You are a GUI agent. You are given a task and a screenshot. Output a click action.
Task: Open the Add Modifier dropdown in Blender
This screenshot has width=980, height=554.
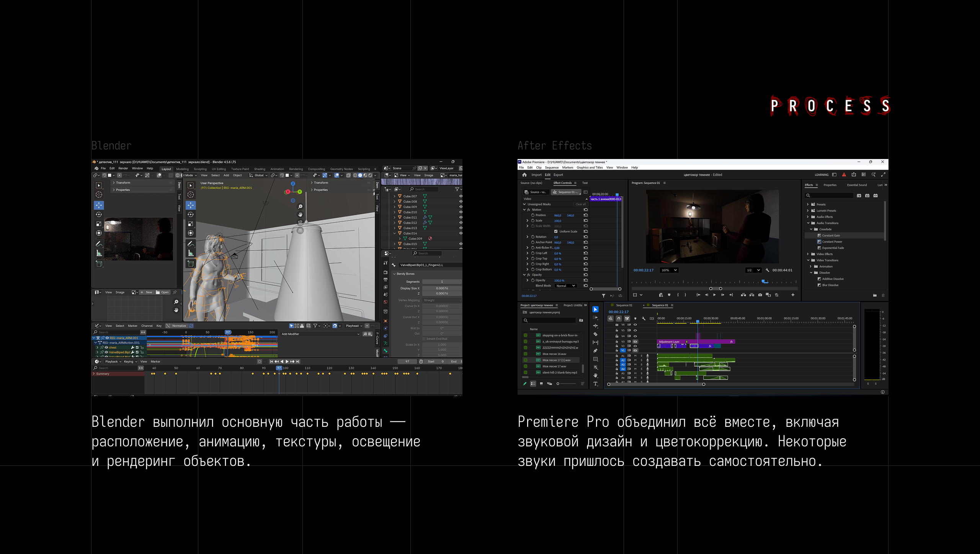coord(320,334)
